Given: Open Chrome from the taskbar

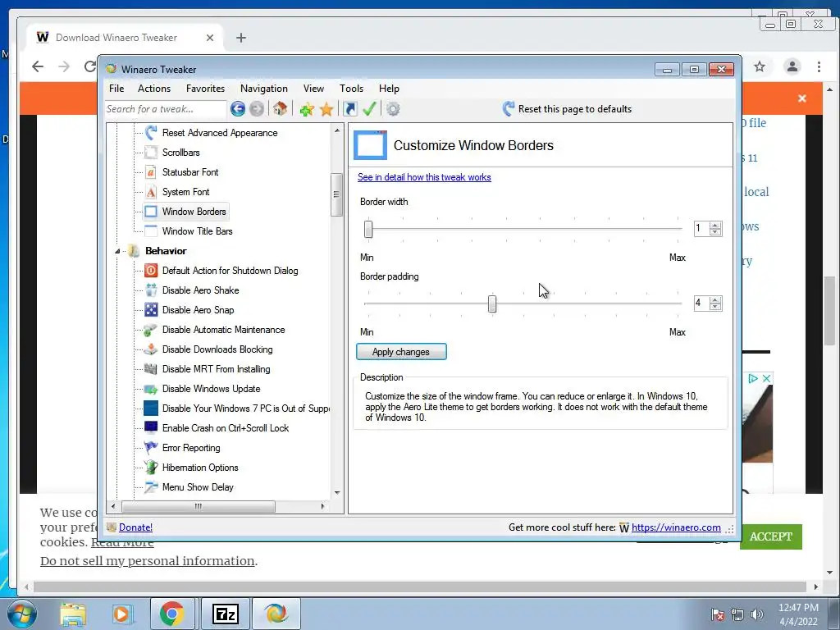Looking at the screenshot, I should click(171, 614).
